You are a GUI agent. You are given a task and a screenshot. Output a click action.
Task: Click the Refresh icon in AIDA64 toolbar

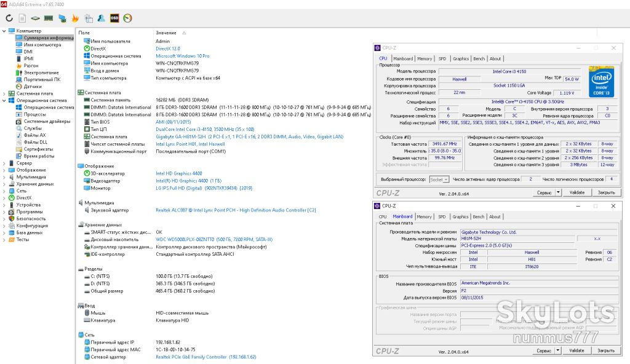(9, 18)
